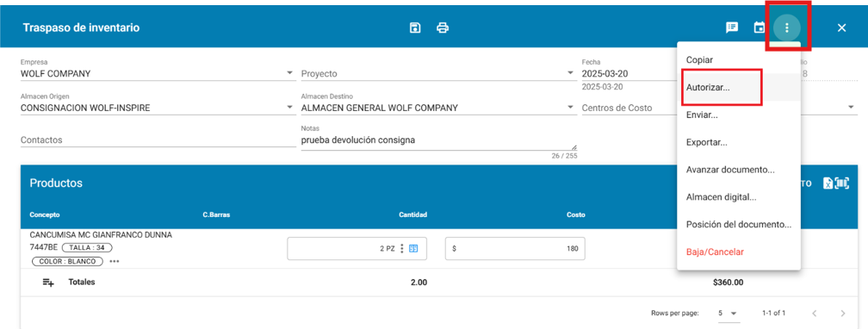Click the Totales quantity 2.00
This screenshot has width=868, height=329.
[x=418, y=282]
